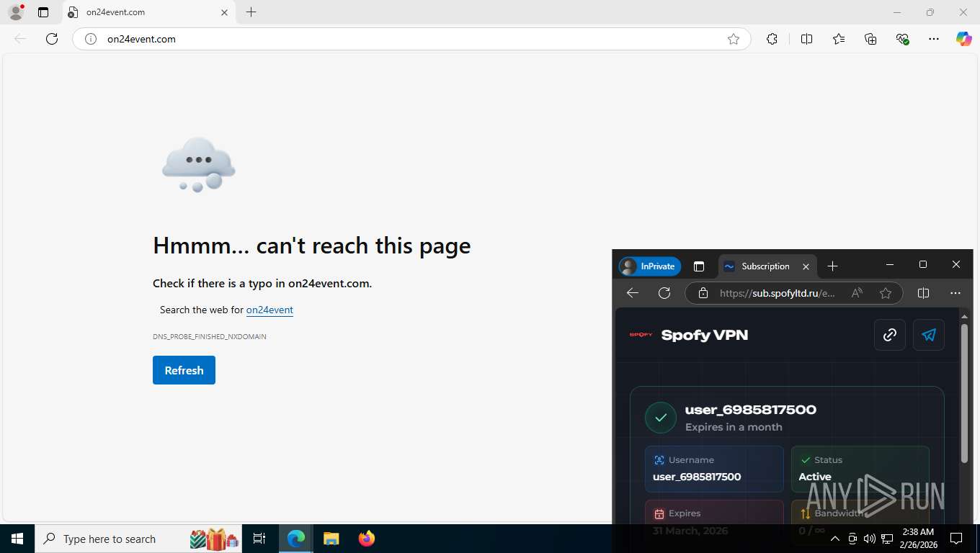Image resolution: width=980 pixels, height=553 pixels.
Task: Reload the on24event.com page
Action: coord(52,39)
